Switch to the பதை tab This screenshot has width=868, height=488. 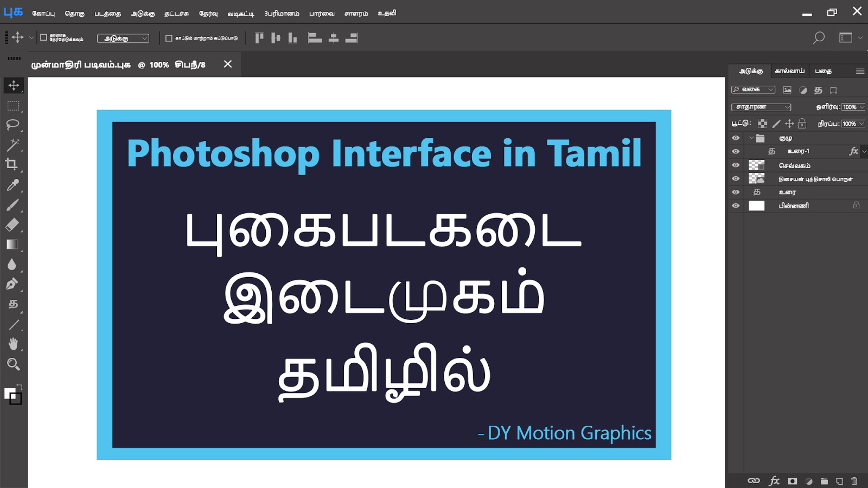coord(824,71)
